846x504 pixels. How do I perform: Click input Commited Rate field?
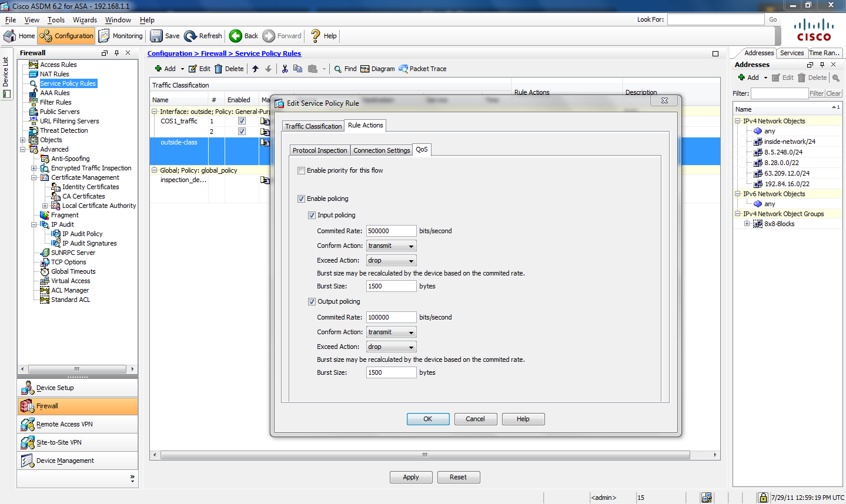tap(392, 231)
